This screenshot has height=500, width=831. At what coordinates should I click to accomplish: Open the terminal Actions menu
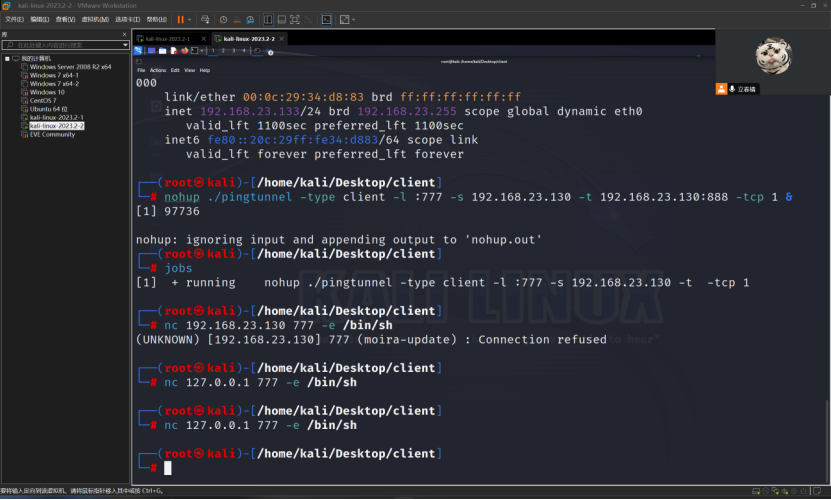coord(157,70)
